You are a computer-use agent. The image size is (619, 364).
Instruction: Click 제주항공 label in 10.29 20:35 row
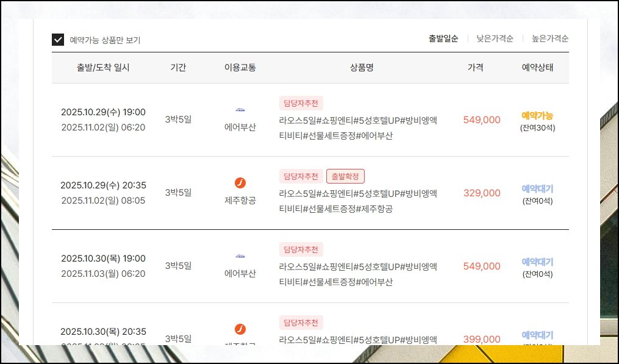[x=240, y=201]
